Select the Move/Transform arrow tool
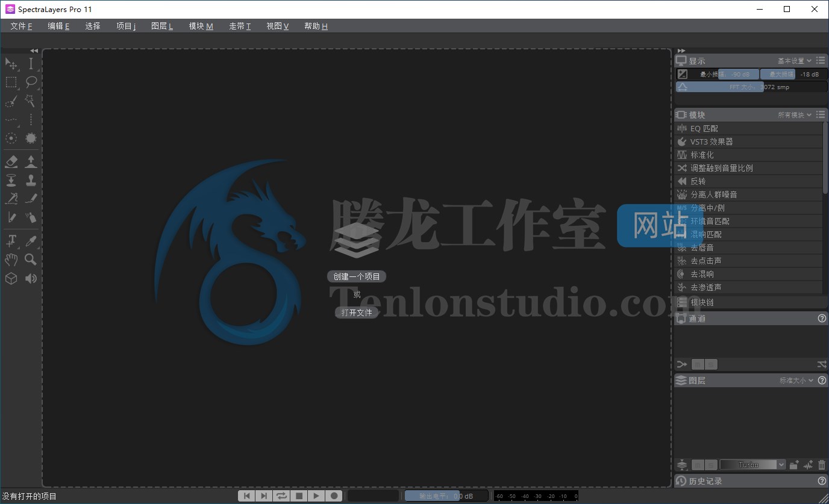The height and width of the screenshot is (504, 829). pos(11,64)
